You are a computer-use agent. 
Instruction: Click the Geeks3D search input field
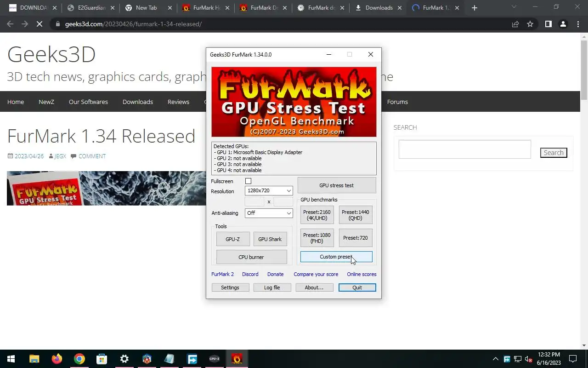(x=464, y=149)
